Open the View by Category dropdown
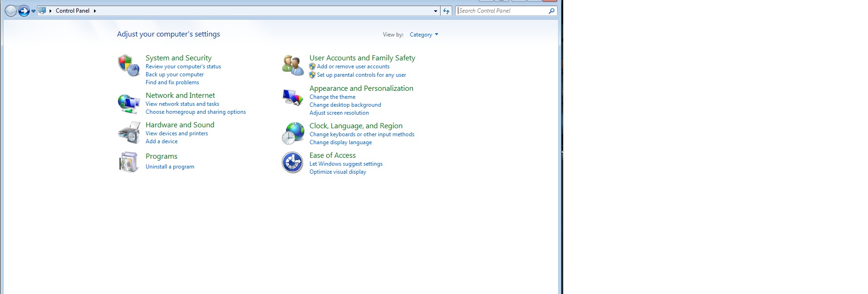The width and height of the screenshot is (868, 294). (x=424, y=35)
